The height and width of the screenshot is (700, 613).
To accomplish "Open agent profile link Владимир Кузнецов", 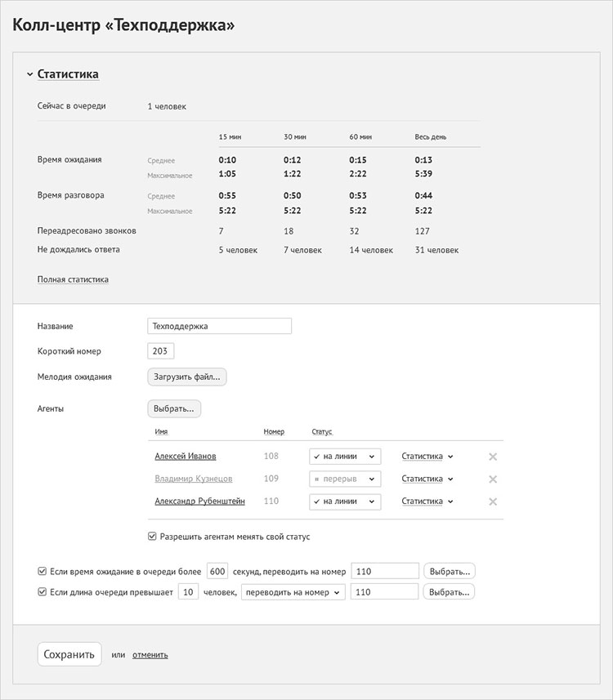I will pyautogui.click(x=193, y=479).
